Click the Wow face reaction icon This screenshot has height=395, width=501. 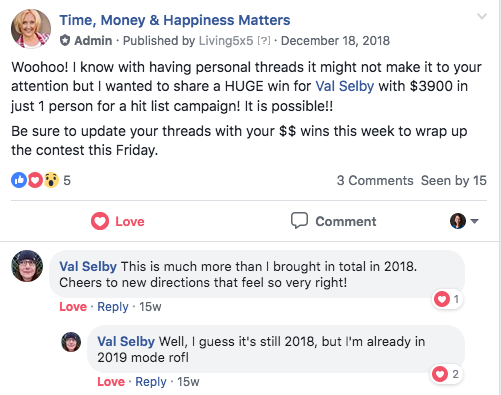pyautogui.click(x=51, y=180)
